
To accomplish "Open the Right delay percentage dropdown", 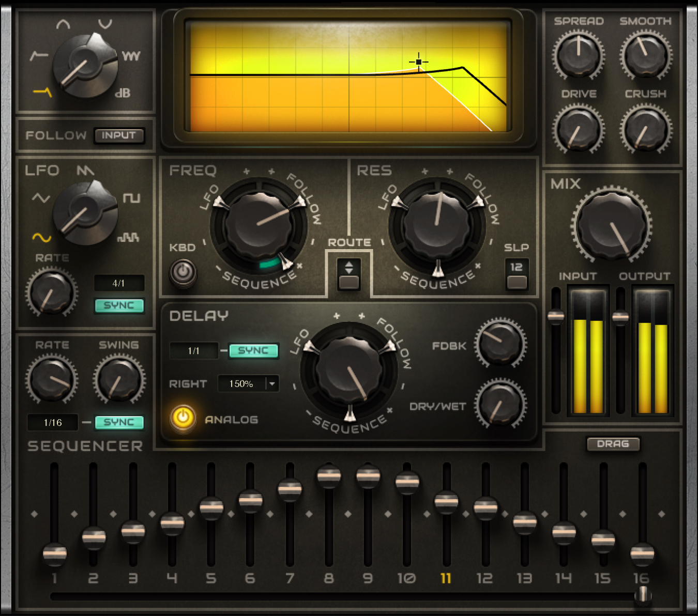I will [x=272, y=383].
